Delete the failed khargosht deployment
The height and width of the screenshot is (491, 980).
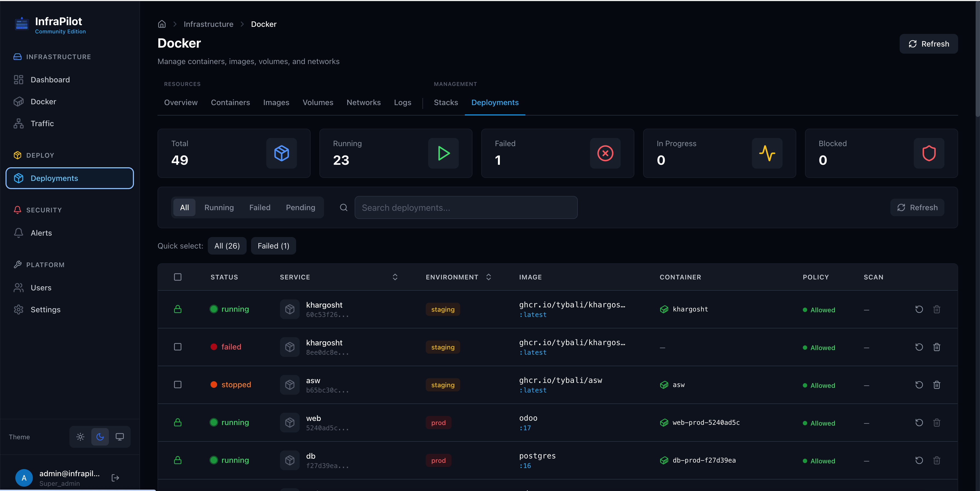937,347
